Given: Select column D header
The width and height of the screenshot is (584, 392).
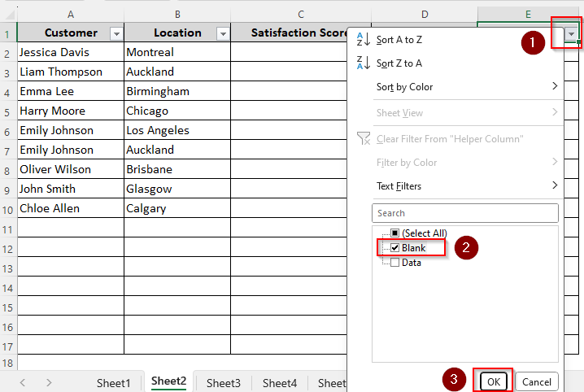Looking at the screenshot, I should [425, 15].
